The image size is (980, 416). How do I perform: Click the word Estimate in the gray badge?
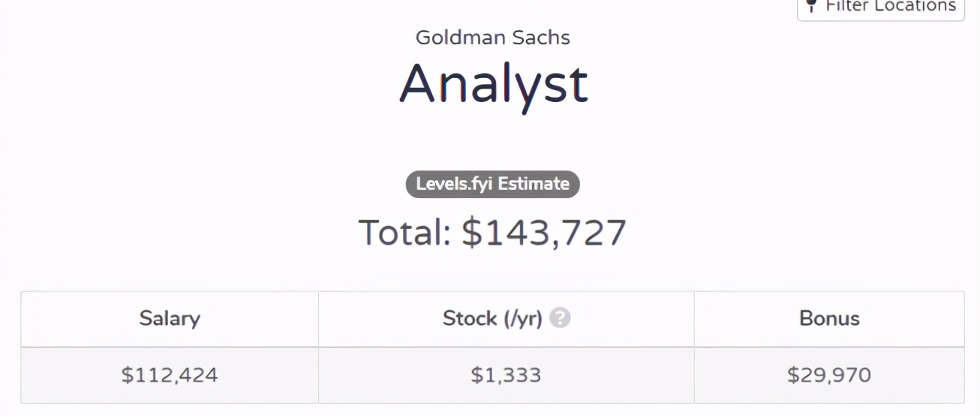[534, 184]
